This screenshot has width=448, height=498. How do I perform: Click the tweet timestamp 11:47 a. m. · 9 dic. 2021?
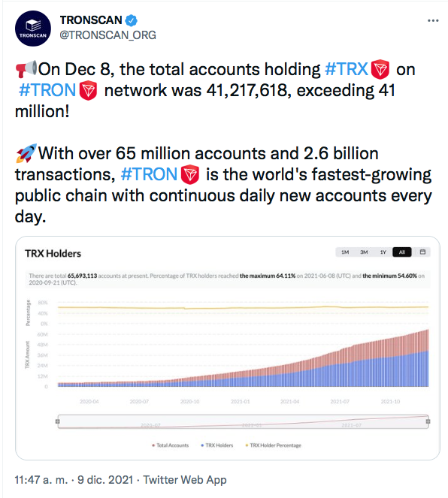point(74,479)
